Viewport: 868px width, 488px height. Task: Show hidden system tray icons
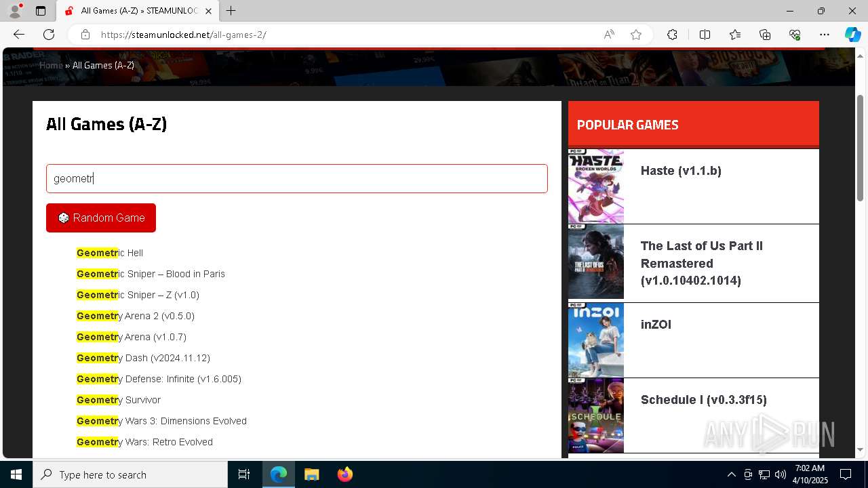click(x=731, y=474)
